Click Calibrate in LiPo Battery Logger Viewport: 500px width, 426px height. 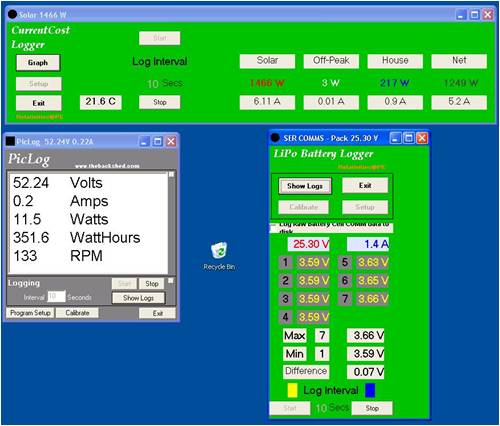pos(304,207)
